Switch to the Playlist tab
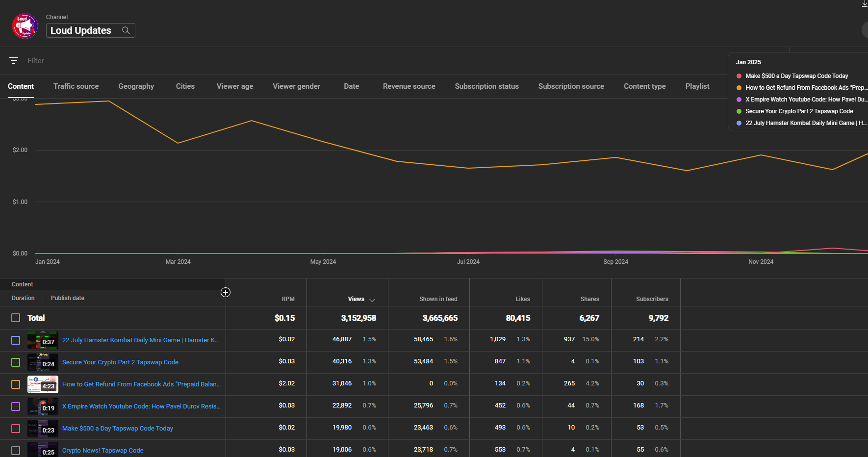This screenshot has width=868, height=457. (697, 86)
